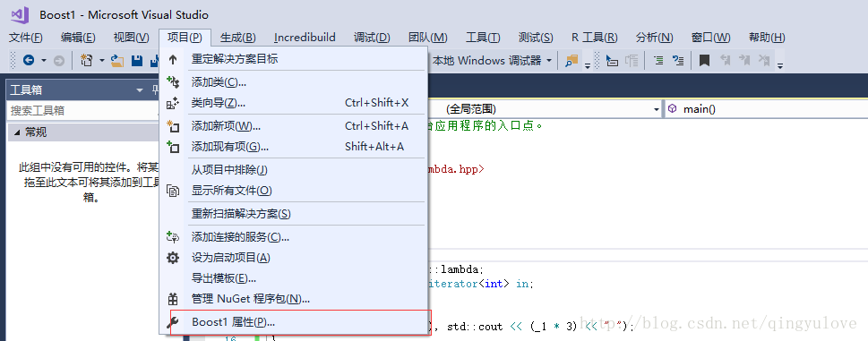This screenshot has height=341, width=868.
Task: Click the grayed Parameter Info icon
Action: [632, 60]
